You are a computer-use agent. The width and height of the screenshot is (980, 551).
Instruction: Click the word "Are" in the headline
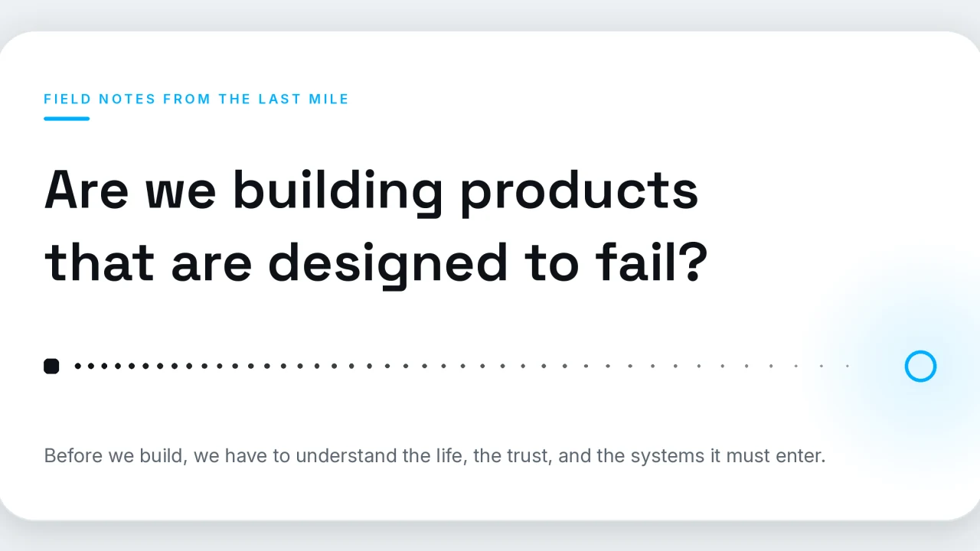pos(87,189)
